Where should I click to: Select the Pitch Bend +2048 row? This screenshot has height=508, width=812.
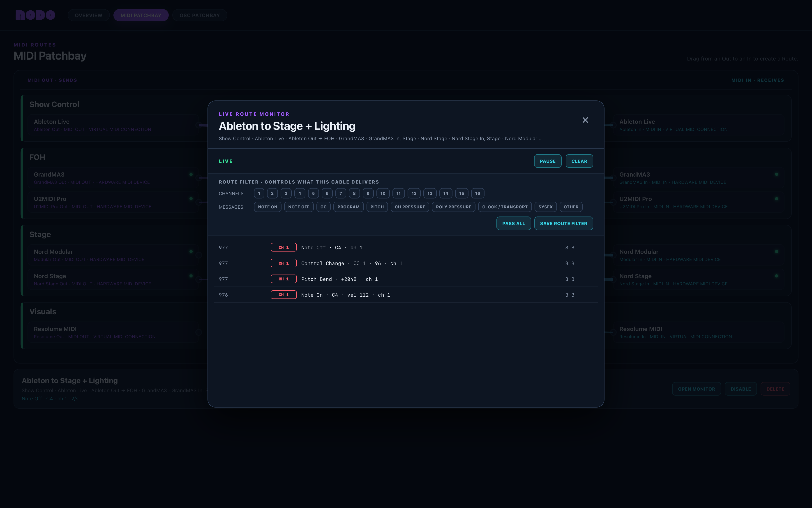click(x=406, y=279)
